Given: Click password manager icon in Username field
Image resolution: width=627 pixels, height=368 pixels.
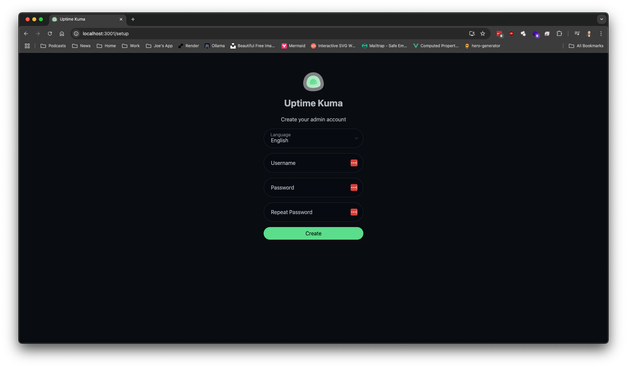Looking at the screenshot, I should pos(354,163).
